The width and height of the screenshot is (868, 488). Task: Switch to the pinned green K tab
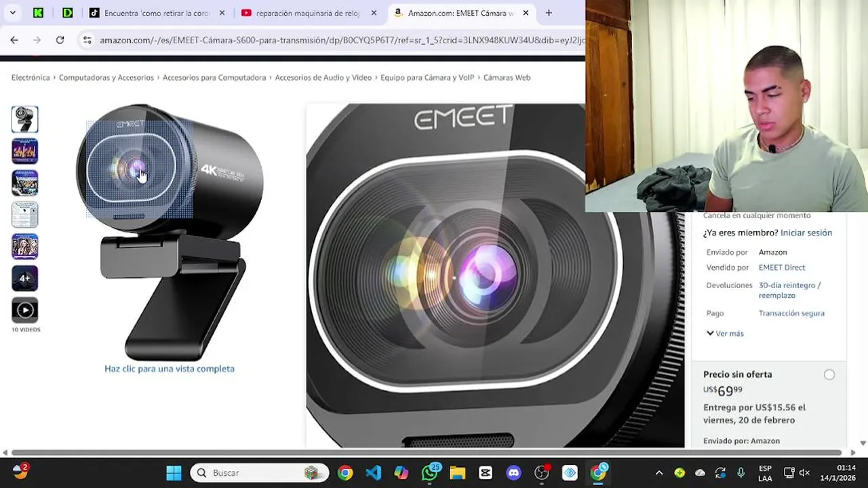click(39, 13)
